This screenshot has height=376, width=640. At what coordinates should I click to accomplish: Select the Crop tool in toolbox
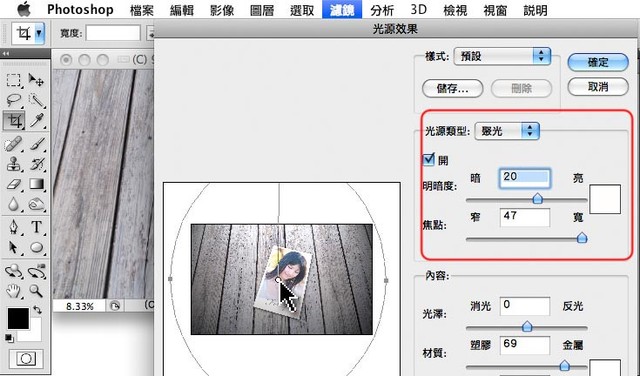coord(14,121)
